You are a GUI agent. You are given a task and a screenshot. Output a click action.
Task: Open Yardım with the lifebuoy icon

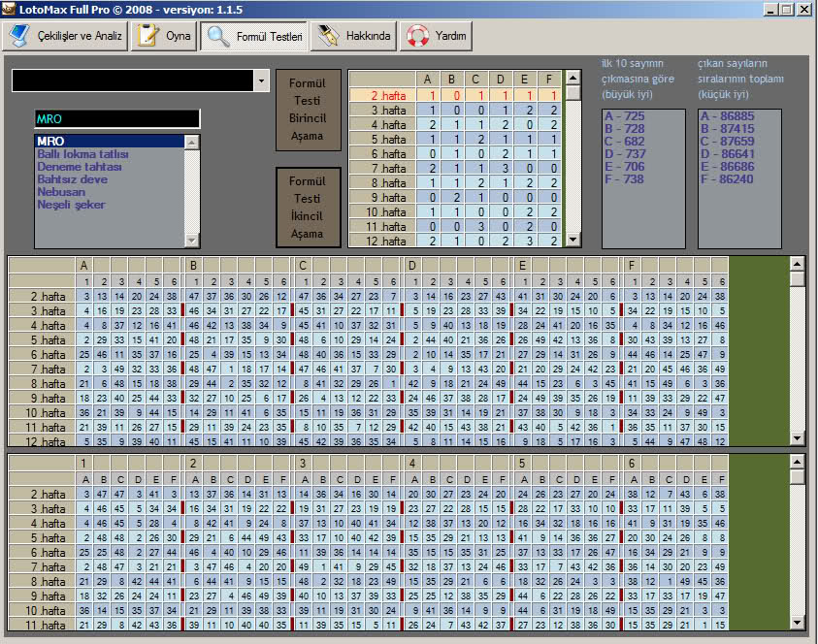(436, 36)
